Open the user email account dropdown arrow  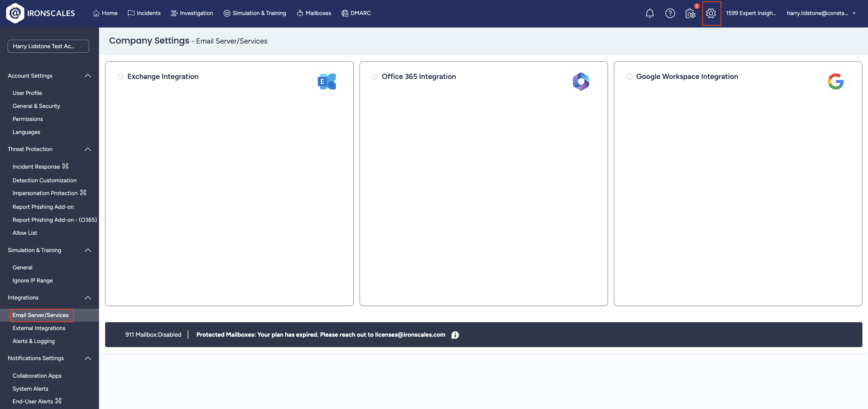tap(854, 13)
